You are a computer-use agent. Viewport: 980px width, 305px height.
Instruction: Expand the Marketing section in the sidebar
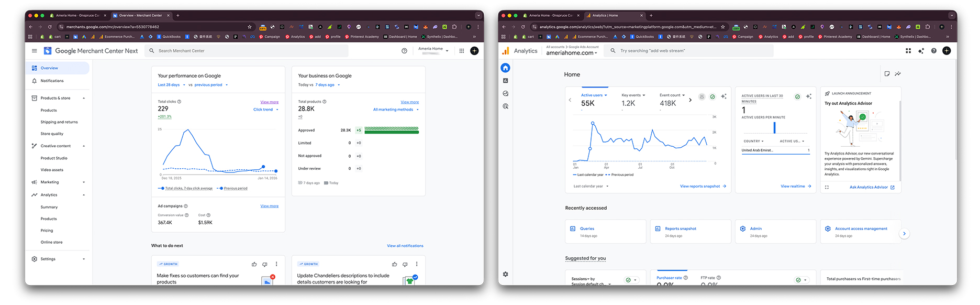[84, 182]
